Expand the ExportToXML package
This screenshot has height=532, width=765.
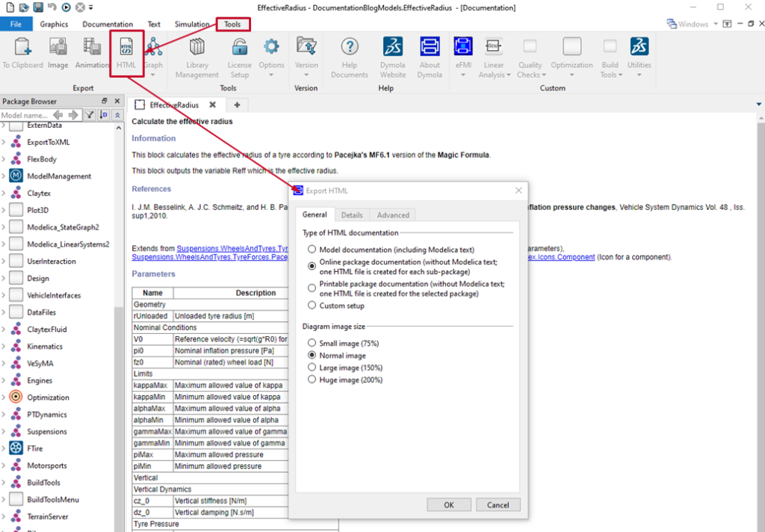[4, 142]
